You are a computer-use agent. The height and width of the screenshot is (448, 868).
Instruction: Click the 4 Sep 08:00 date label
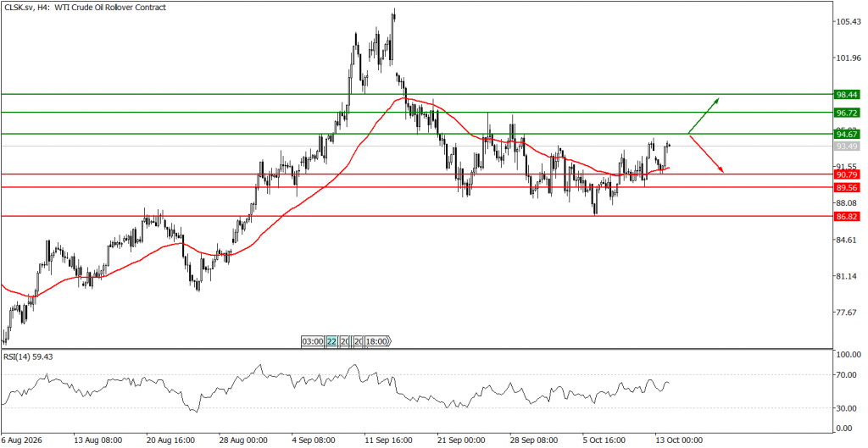[x=313, y=440]
